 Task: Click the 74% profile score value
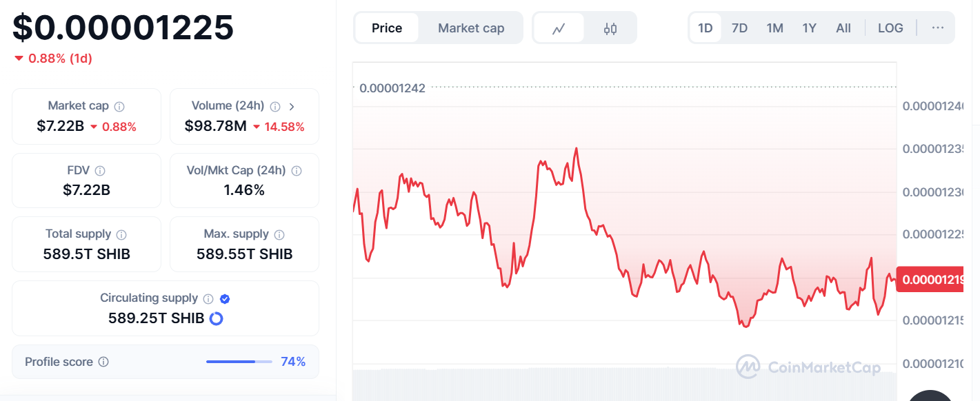(x=293, y=362)
